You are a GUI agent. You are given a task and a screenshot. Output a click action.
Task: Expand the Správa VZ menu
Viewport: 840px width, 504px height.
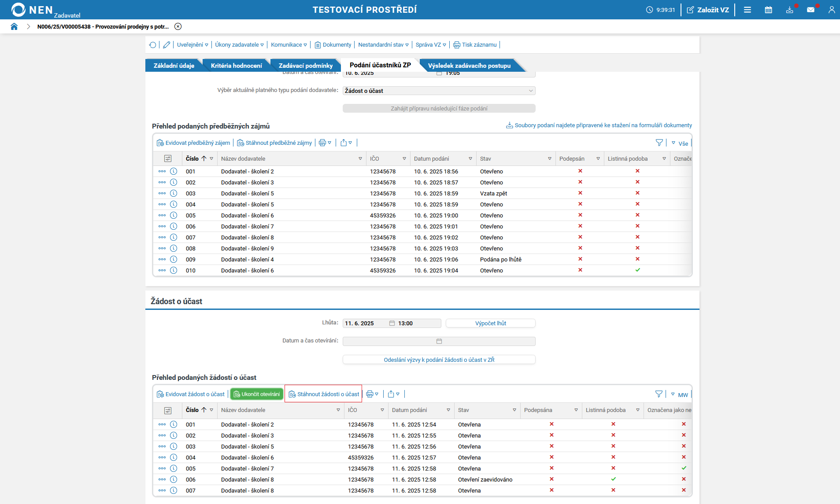431,45
